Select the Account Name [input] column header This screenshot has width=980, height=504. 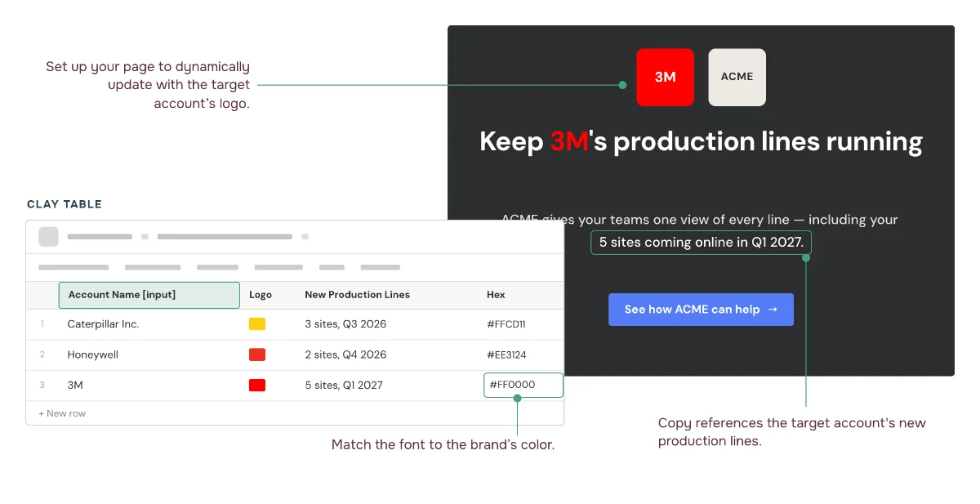point(149,295)
